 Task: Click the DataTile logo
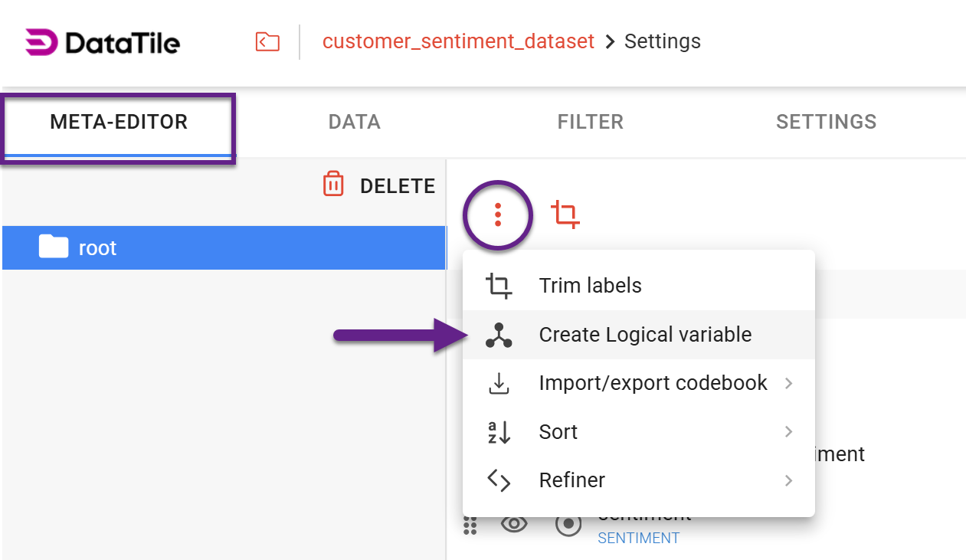pos(103,42)
